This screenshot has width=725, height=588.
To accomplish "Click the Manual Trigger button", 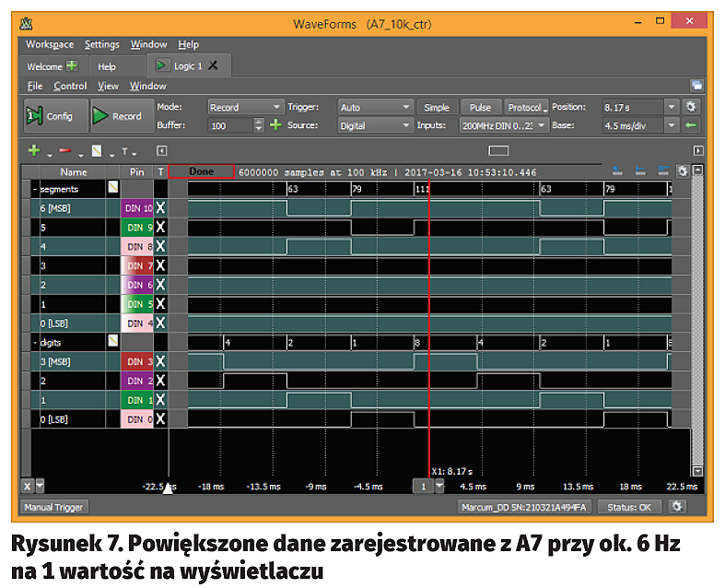I will click(54, 507).
